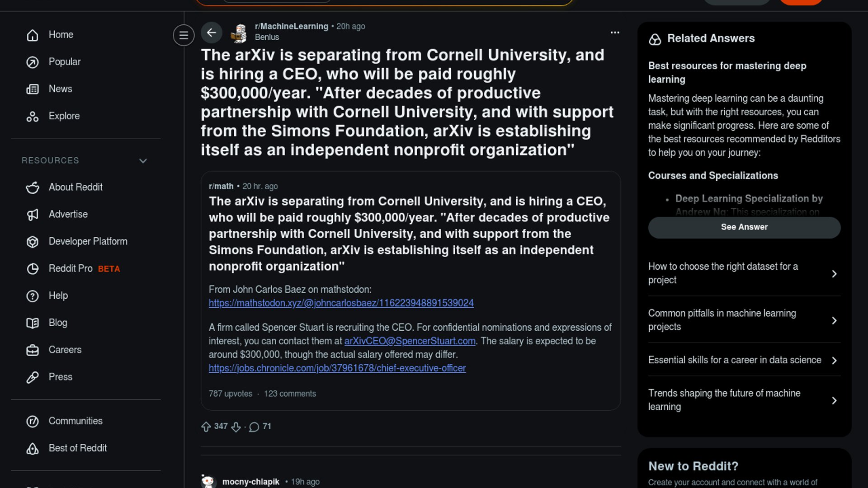Open the mathstodon.xyz link
Image resolution: width=868 pixels, height=488 pixels.
pyautogui.click(x=341, y=303)
